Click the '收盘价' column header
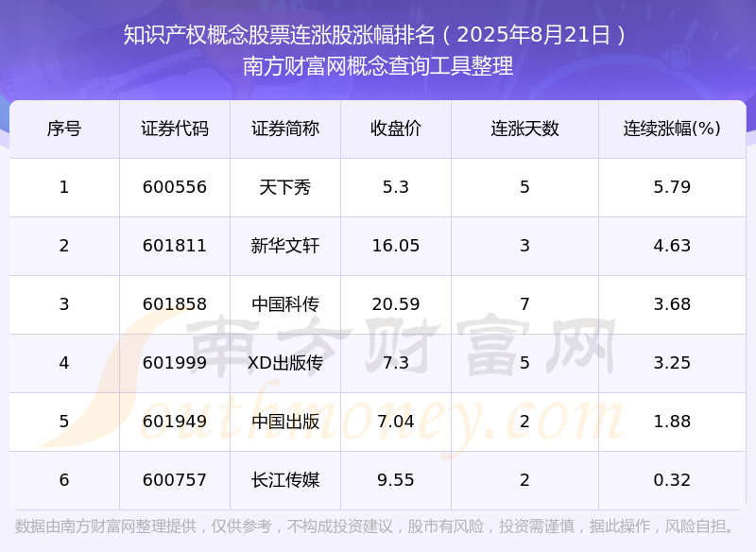756x552 pixels. [x=396, y=129]
